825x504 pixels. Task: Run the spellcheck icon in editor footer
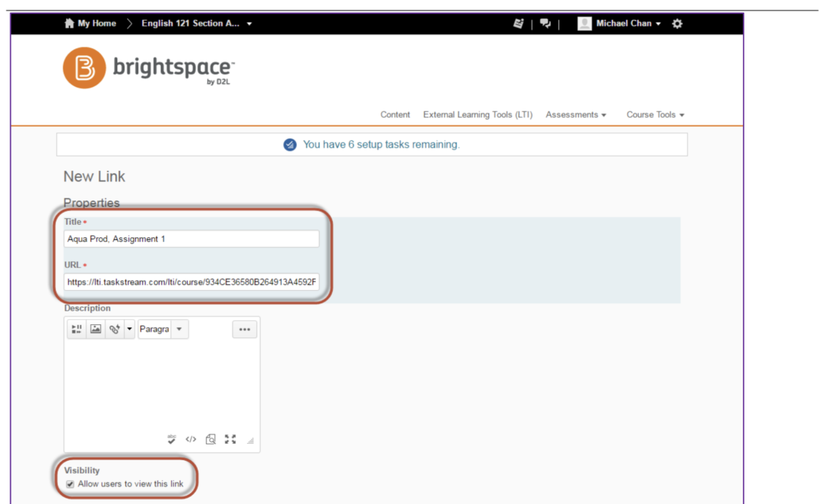[171, 439]
